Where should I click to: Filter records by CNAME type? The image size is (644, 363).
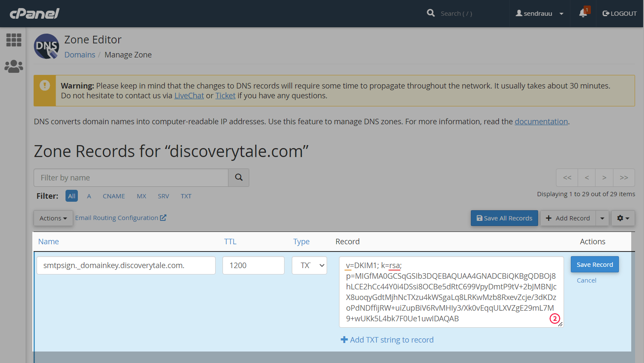click(114, 196)
